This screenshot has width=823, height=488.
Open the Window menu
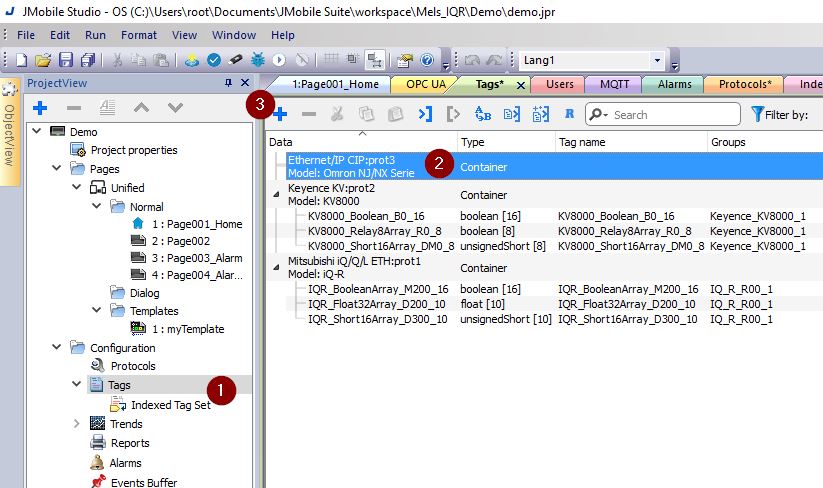pos(234,35)
